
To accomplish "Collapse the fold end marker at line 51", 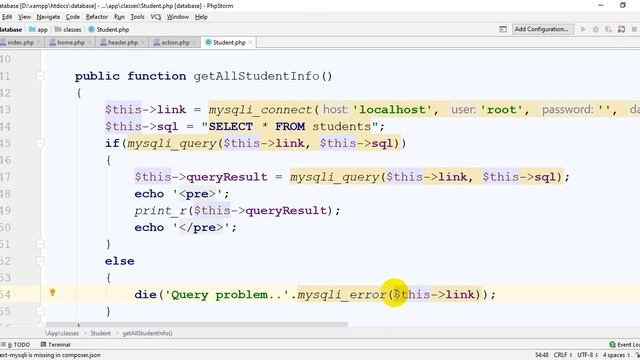I will [x=40, y=244].
